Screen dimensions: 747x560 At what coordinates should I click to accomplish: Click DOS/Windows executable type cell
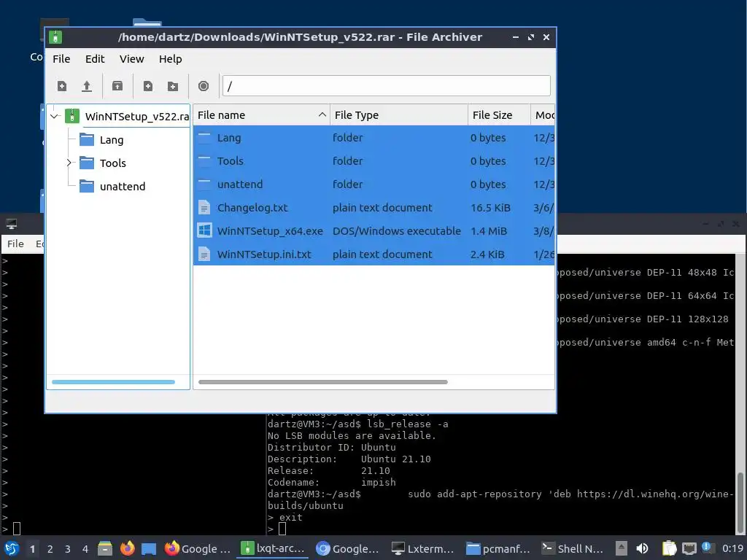click(x=397, y=231)
